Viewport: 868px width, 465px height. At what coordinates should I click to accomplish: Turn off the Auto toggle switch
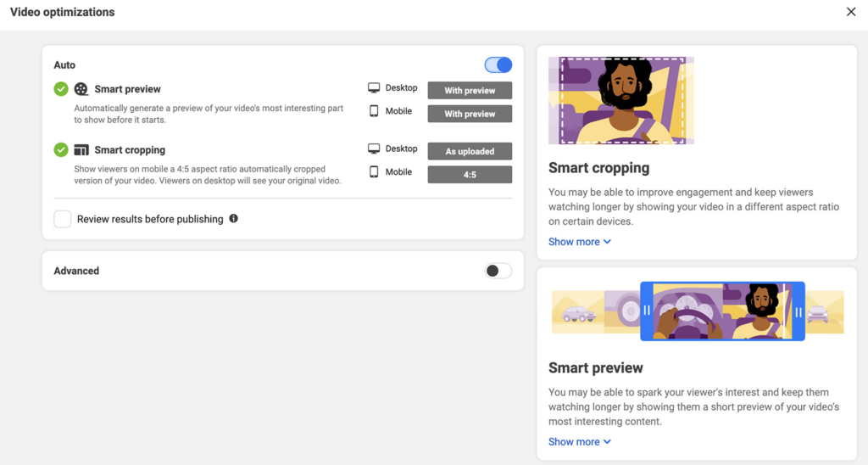[x=498, y=65]
